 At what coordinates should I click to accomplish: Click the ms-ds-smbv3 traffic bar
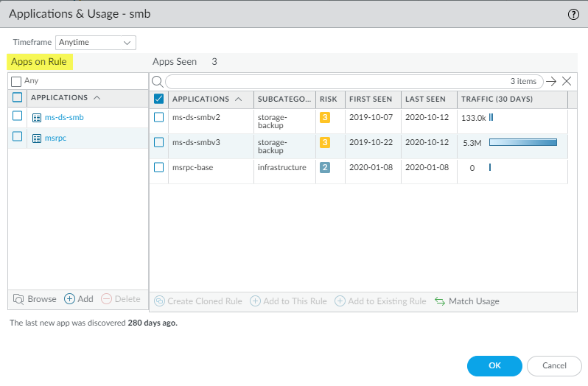tap(522, 142)
